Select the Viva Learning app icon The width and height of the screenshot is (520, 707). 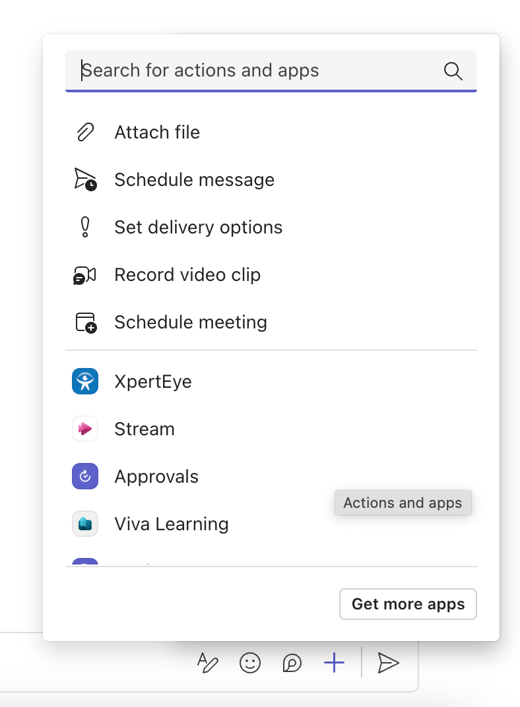click(85, 524)
